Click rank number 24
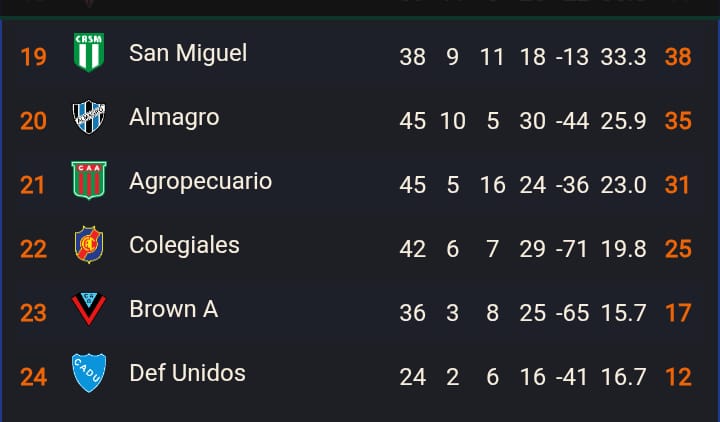This screenshot has height=422, width=720. 33,377
